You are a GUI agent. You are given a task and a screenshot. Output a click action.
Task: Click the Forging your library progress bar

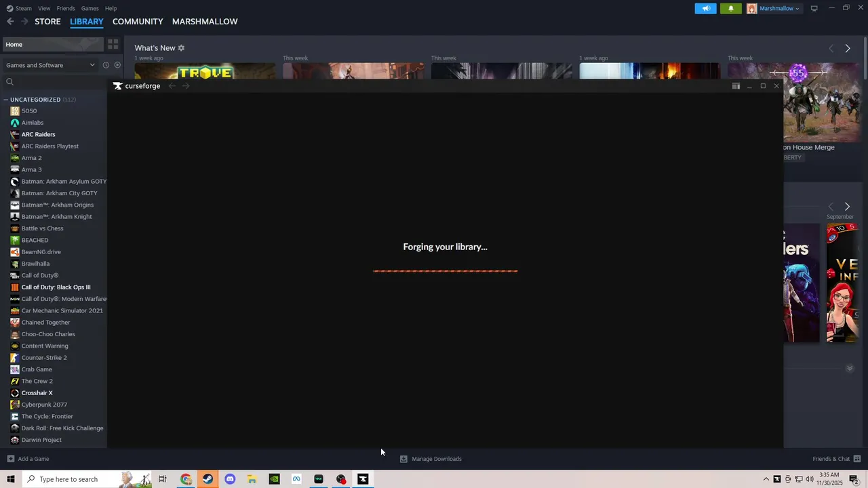pos(445,271)
